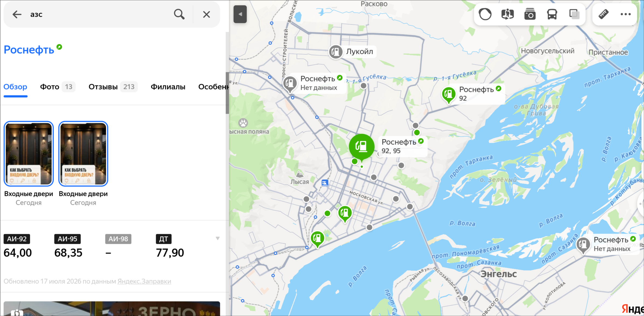Image resolution: width=644 pixels, height=316 pixels.
Task: Open the station photo at panel bottom
Action: (112, 308)
